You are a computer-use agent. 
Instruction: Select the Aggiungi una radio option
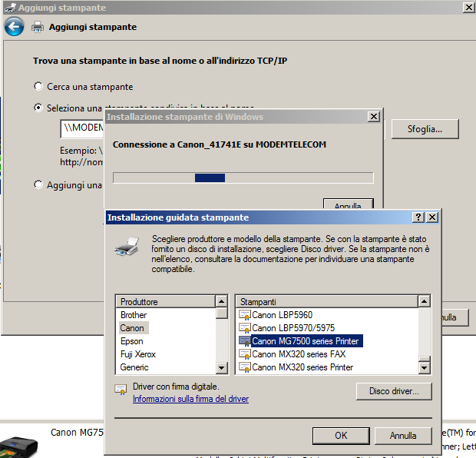tap(38, 184)
